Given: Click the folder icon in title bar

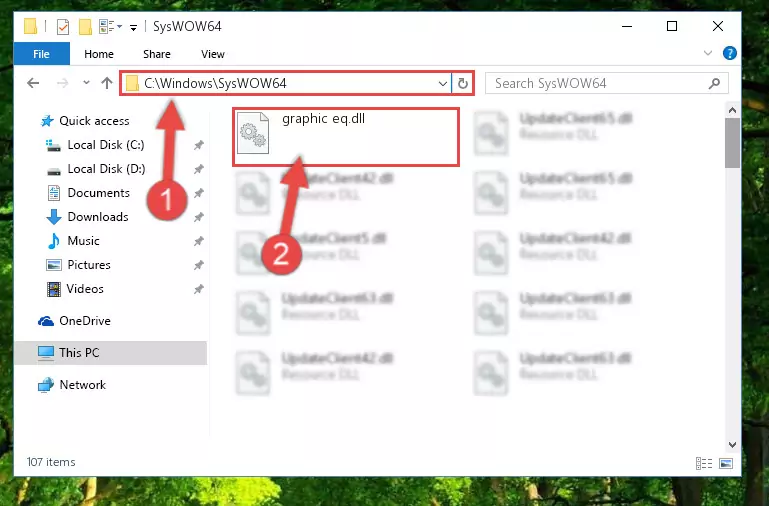Looking at the screenshot, I should tap(30, 26).
